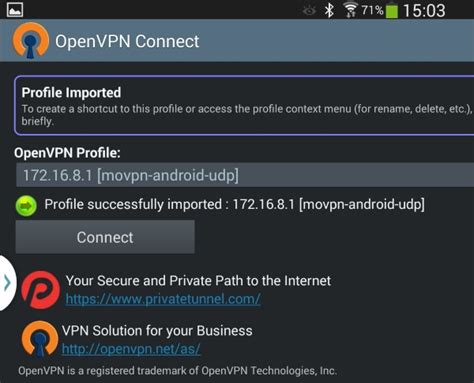The width and height of the screenshot is (474, 383).
Task: Tap the Wi-Fi signal icon
Action: click(350, 10)
